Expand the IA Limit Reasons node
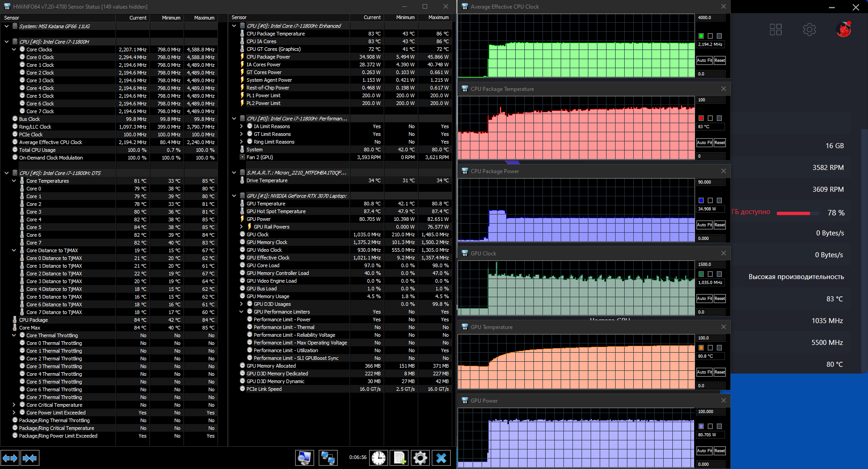The height and width of the screenshot is (469, 868). click(x=242, y=126)
